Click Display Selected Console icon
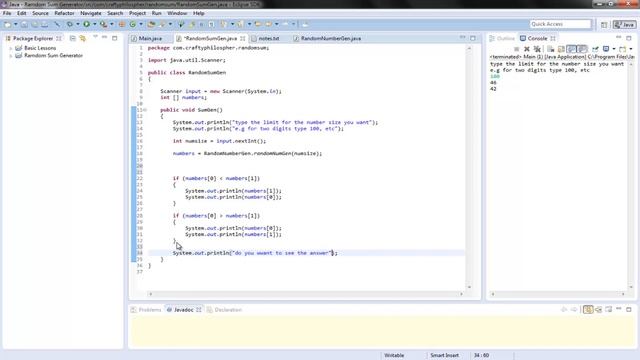 coord(606,49)
